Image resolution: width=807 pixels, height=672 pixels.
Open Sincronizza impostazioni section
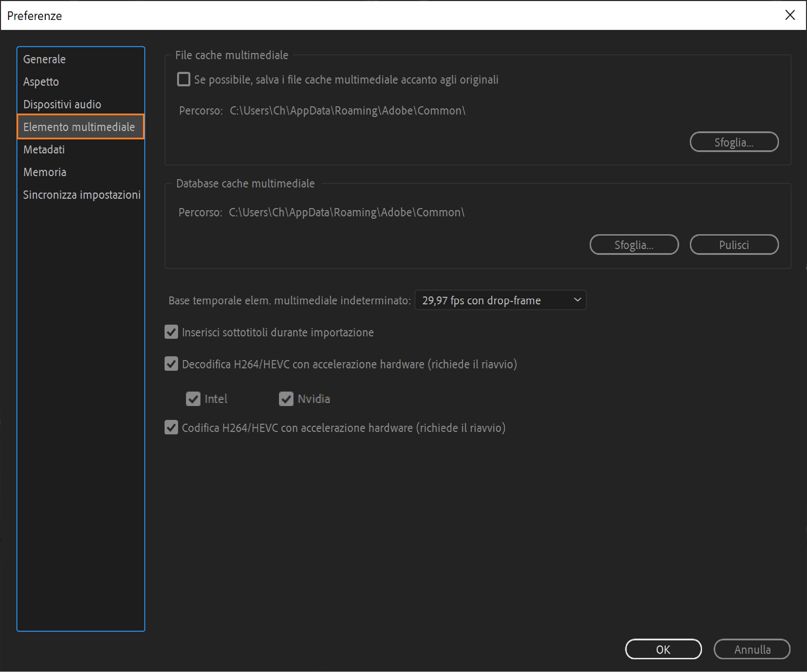pyautogui.click(x=82, y=195)
